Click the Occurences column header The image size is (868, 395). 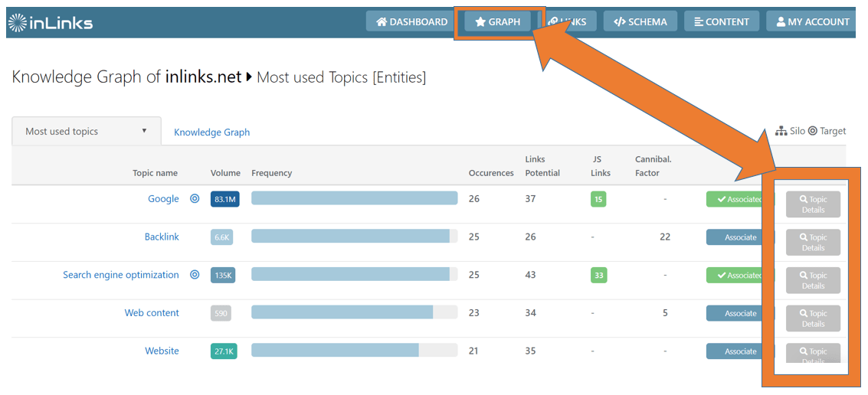pyautogui.click(x=491, y=173)
